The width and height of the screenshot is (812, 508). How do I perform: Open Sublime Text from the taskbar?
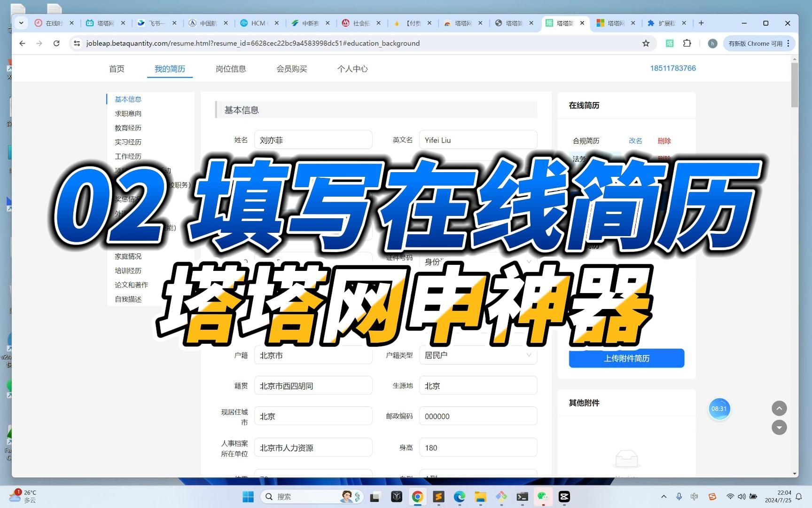438,496
